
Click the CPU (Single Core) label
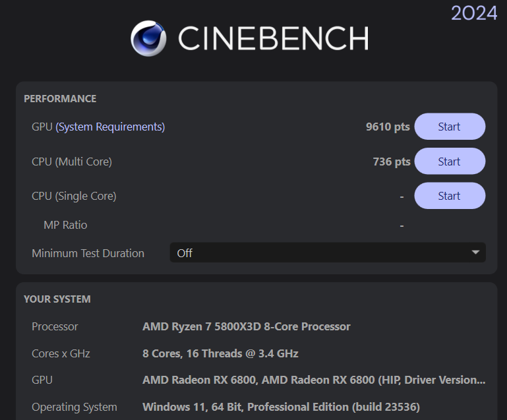click(x=74, y=196)
